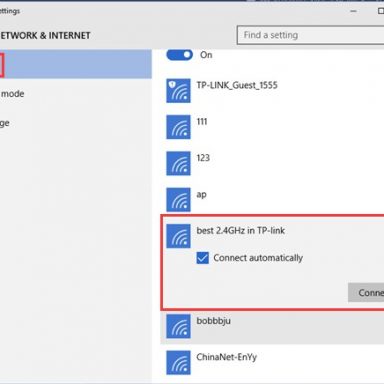Uncheck the Connect automatically checkbox
Screen dimensions: 384x384
(203, 258)
